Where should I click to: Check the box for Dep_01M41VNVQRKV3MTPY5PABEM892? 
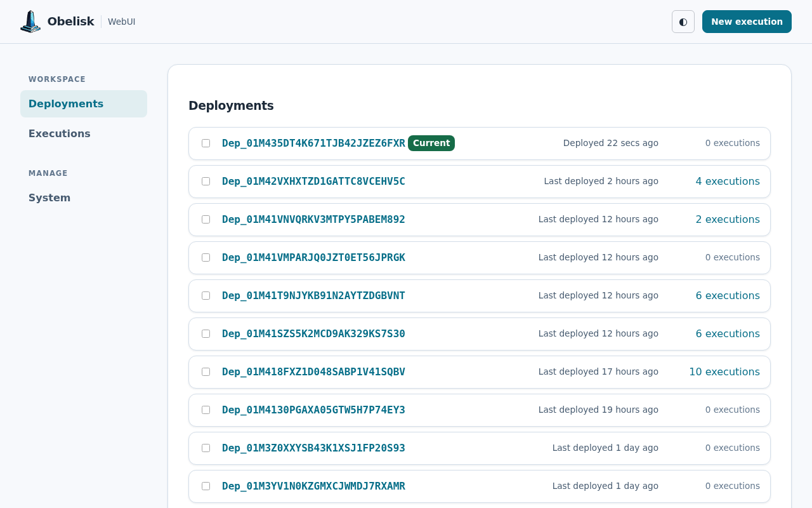point(206,219)
